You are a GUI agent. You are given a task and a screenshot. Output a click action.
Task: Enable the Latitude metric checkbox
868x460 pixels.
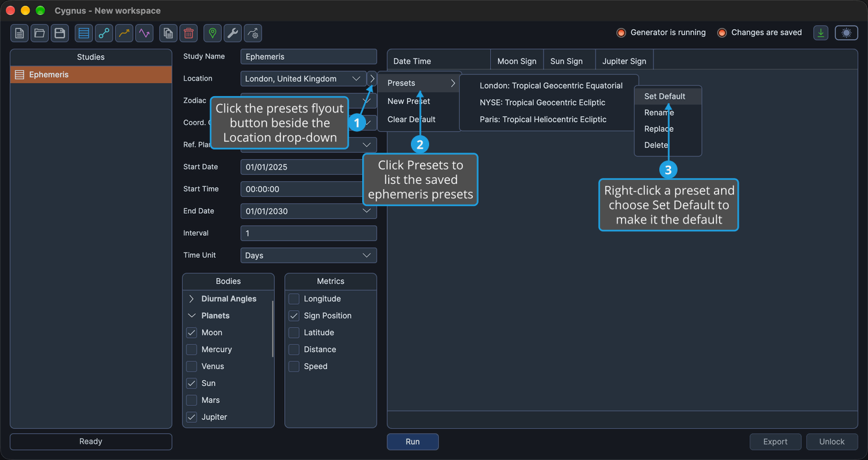(294, 333)
